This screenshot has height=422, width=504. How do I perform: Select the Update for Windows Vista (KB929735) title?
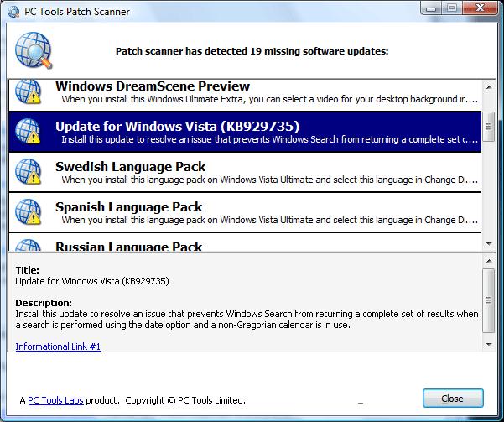[x=177, y=126]
